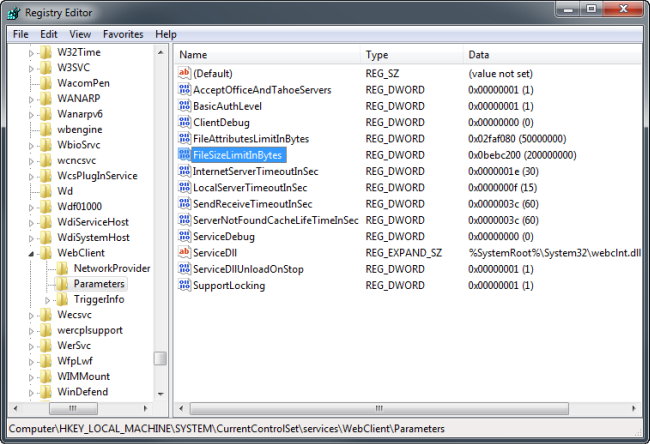Click the Data column header
The height and width of the screenshot is (444, 650).
[550, 55]
